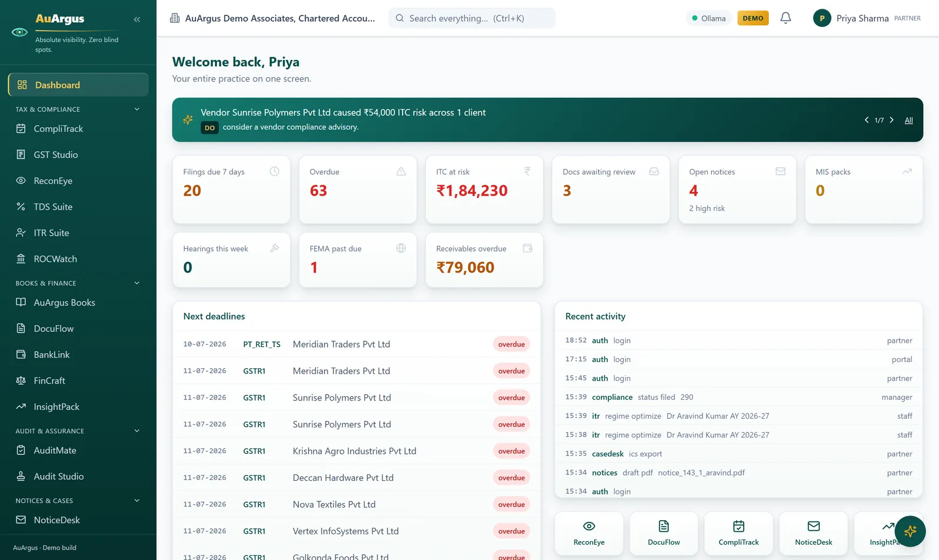Click the compliance status filed 290 activity
This screenshot has width=939, height=560.
pyautogui.click(x=738, y=397)
